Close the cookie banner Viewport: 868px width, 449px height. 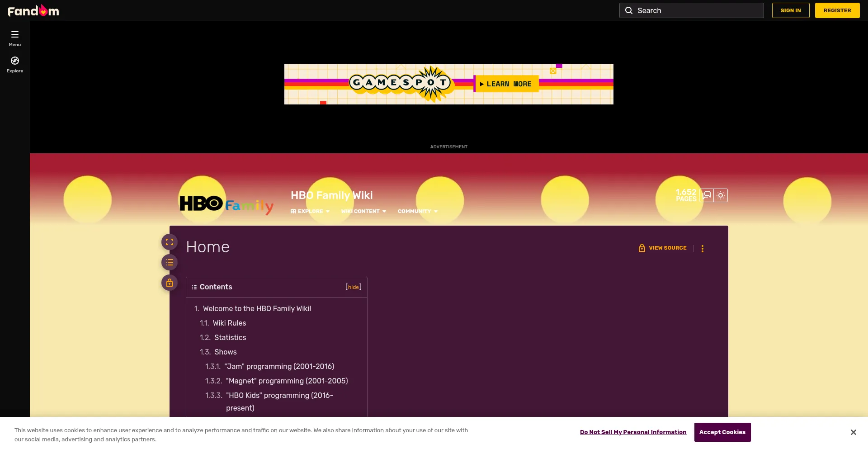click(x=853, y=432)
